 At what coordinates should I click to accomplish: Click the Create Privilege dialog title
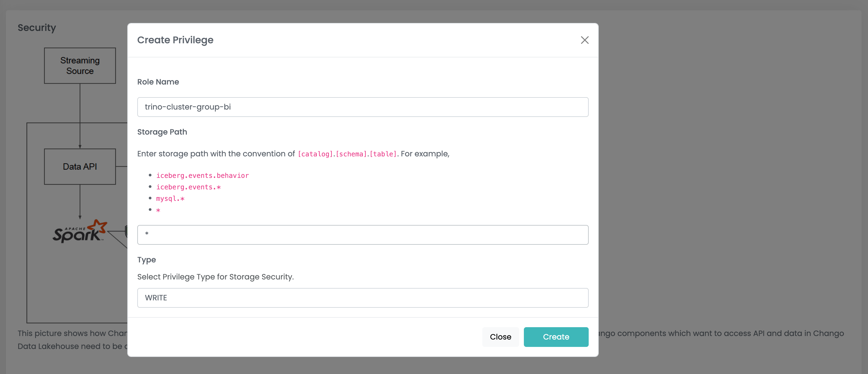175,40
